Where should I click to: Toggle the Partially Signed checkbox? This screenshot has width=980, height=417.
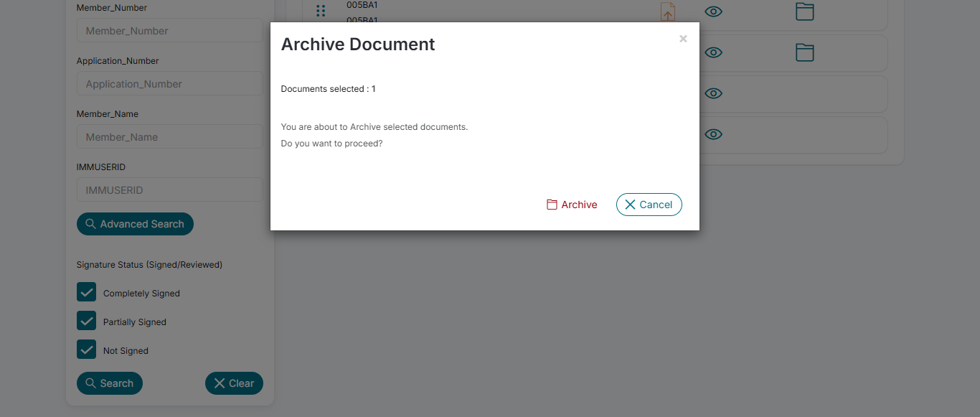pos(86,321)
